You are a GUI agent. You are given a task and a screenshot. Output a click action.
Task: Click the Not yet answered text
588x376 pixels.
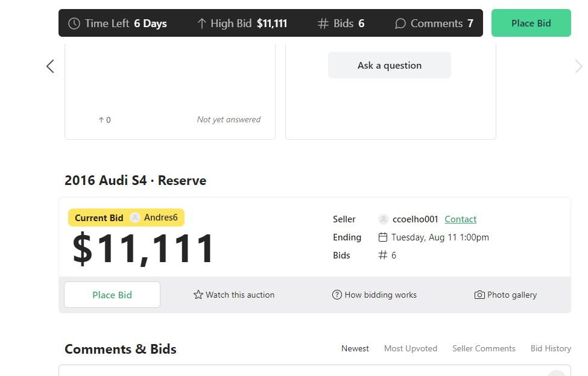click(x=229, y=119)
